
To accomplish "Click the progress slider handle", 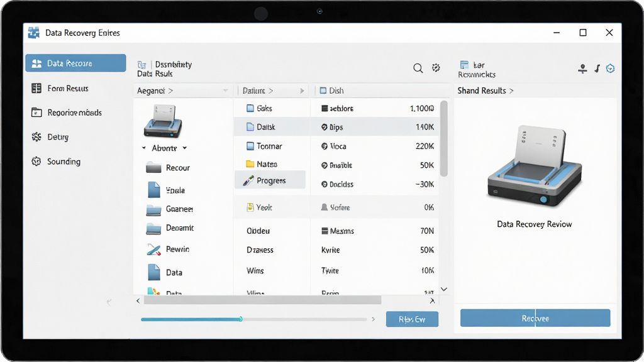I will [x=241, y=319].
